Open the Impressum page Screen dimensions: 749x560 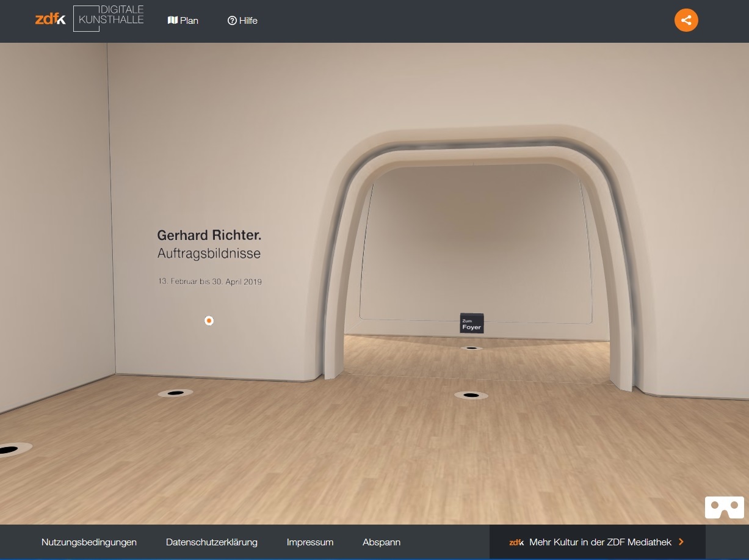(310, 542)
